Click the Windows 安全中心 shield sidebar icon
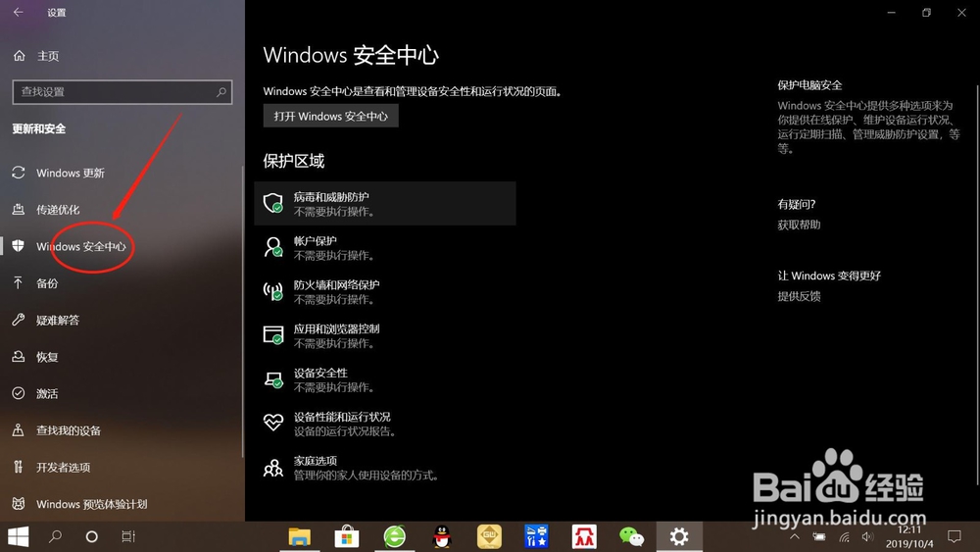The image size is (980, 552). click(19, 246)
